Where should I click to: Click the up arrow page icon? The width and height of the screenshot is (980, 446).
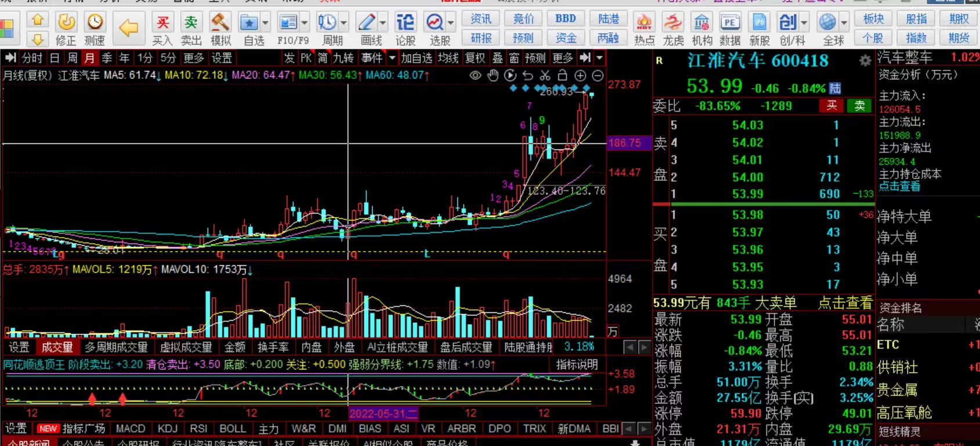click(x=38, y=20)
